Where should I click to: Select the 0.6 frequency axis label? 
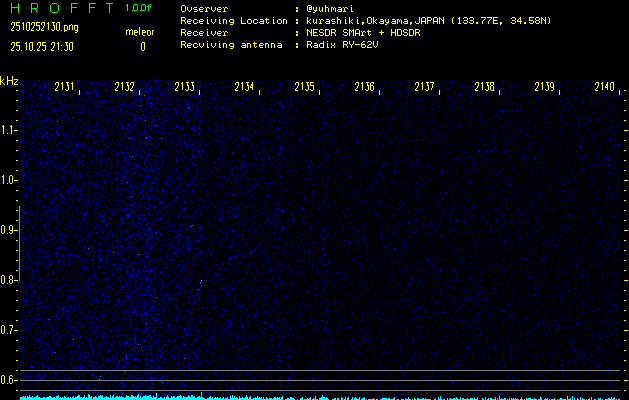tap(9, 380)
